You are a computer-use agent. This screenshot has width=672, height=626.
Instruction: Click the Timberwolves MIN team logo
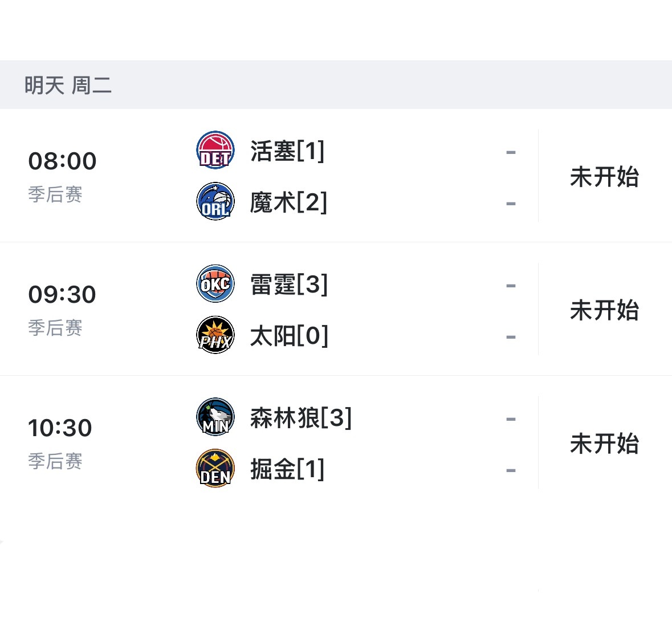(x=215, y=417)
